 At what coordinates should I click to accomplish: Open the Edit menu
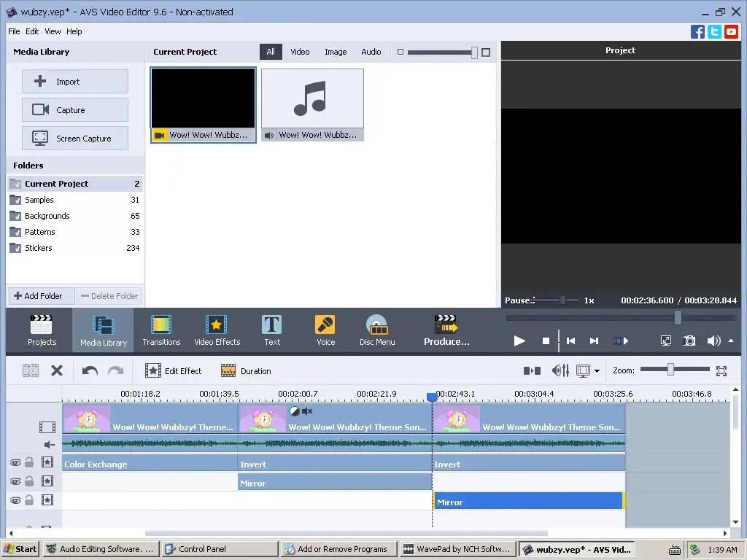pyautogui.click(x=32, y=31)
